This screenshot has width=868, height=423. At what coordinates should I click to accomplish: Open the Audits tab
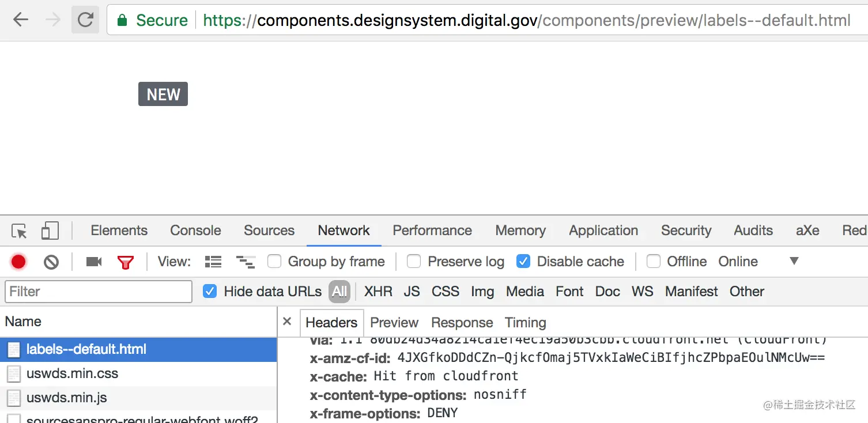753,231
